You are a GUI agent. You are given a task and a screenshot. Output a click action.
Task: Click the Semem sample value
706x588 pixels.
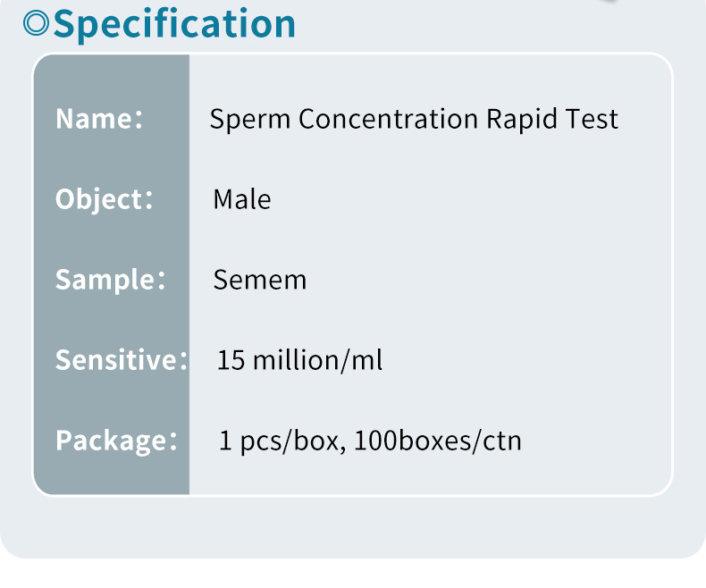click(260, 280)
